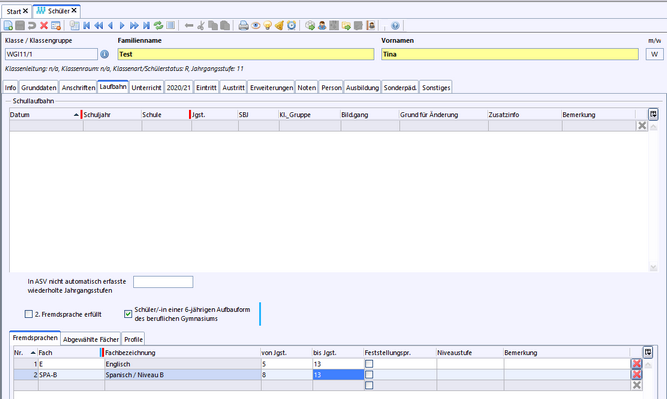
Task: Click the scissors cut icon
Action: [x=201, y=26]
